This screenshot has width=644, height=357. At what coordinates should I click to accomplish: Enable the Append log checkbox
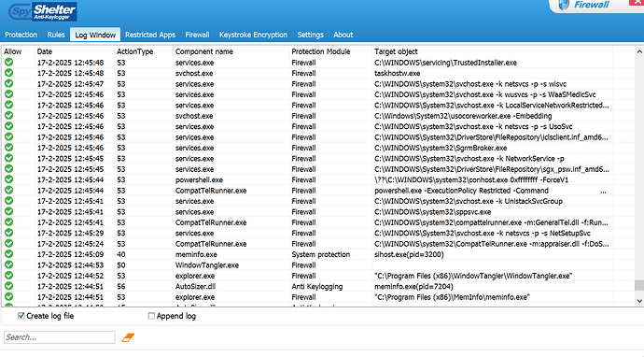pyautogui.click(x=151, y=316)
